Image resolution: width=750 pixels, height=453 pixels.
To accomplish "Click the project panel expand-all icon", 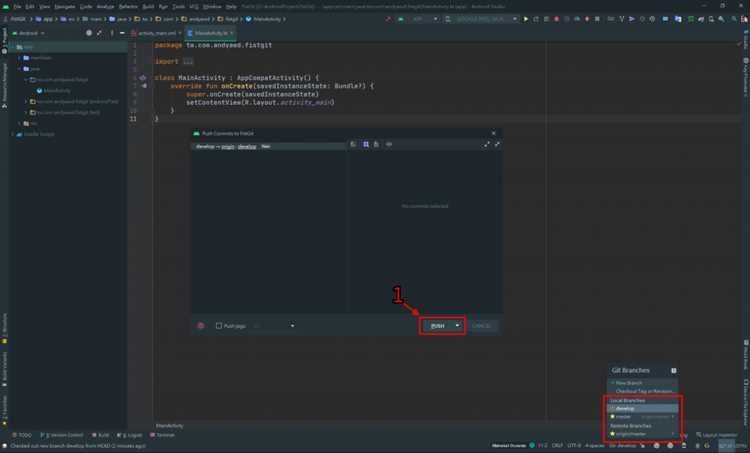I will (x=99, y=33).
